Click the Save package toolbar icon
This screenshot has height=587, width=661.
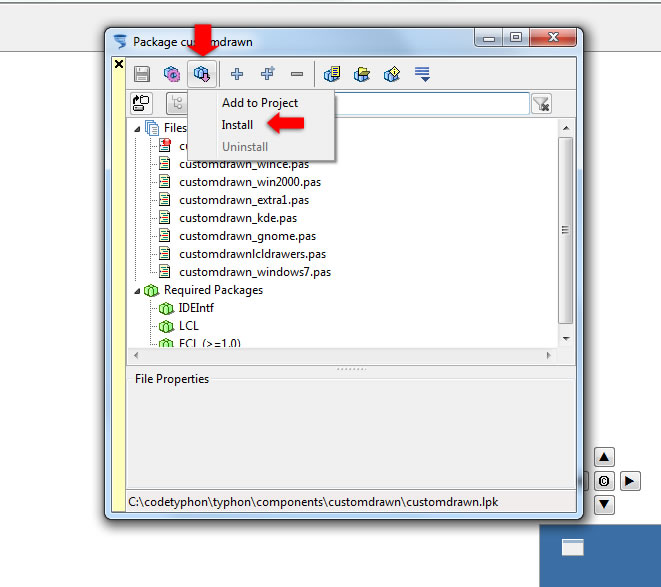[142, 74]
